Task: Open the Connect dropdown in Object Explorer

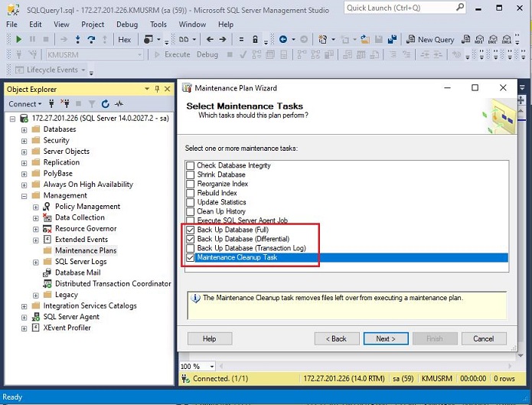Action: click(x=25, y=104)
